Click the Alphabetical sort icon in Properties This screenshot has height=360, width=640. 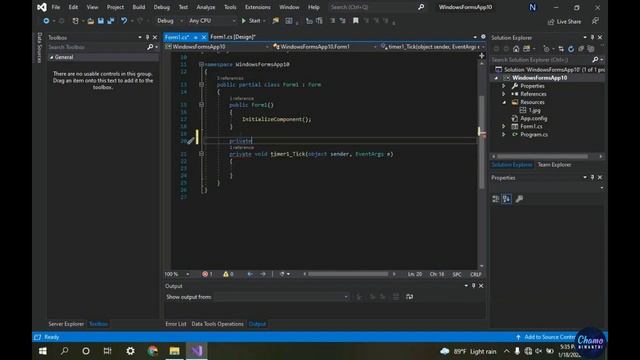pos(507,199)
